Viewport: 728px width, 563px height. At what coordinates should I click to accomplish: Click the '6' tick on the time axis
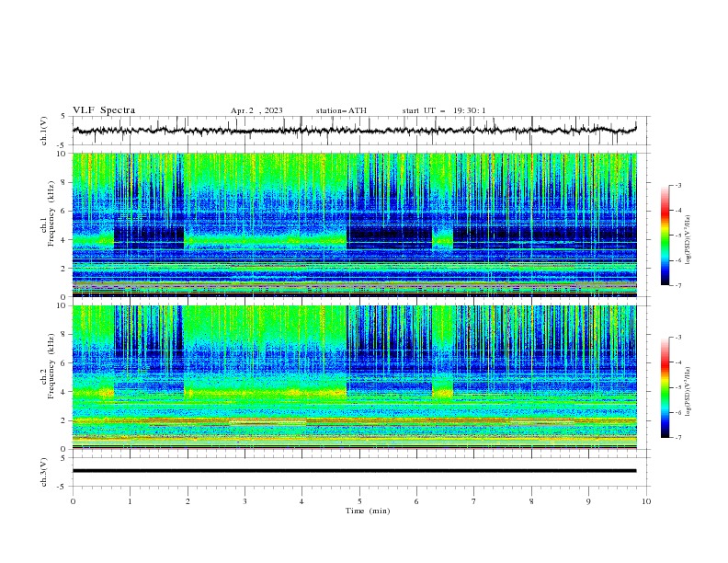pos(416,501)
